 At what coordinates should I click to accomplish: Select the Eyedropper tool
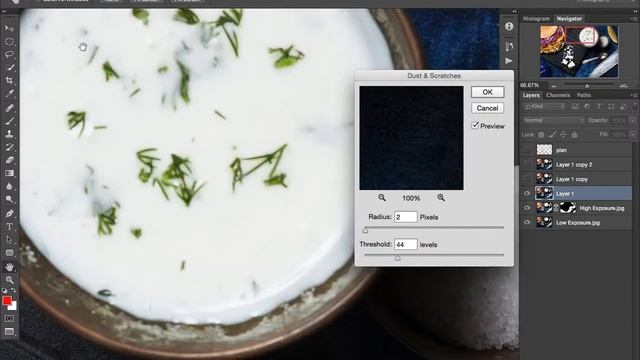[9, 93]
